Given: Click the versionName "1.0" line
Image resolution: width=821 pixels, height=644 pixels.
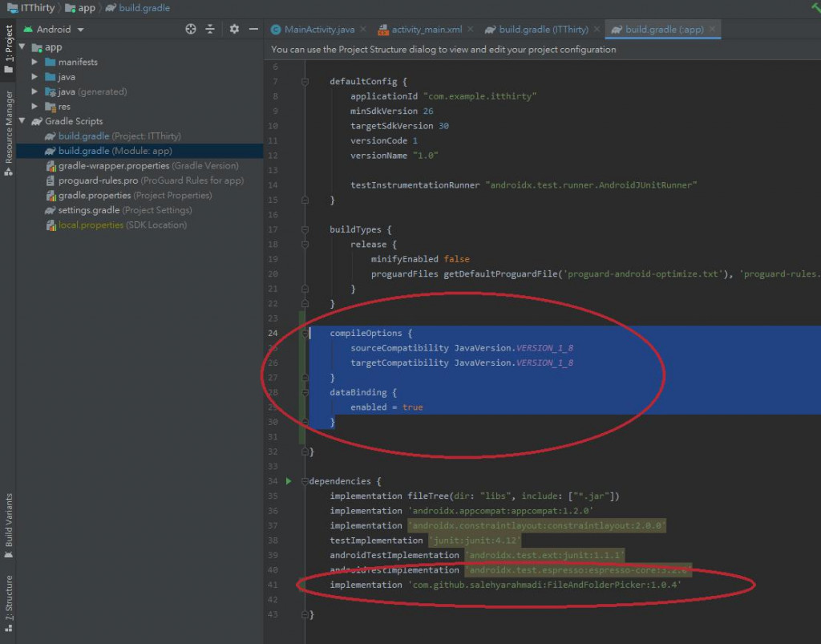Looking at the screenshot, I should (394, 156).
